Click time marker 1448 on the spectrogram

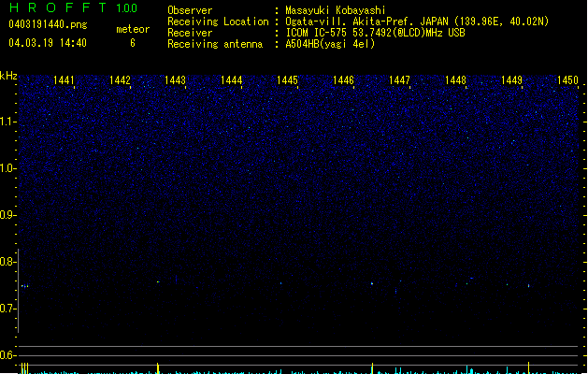point(455,80)
